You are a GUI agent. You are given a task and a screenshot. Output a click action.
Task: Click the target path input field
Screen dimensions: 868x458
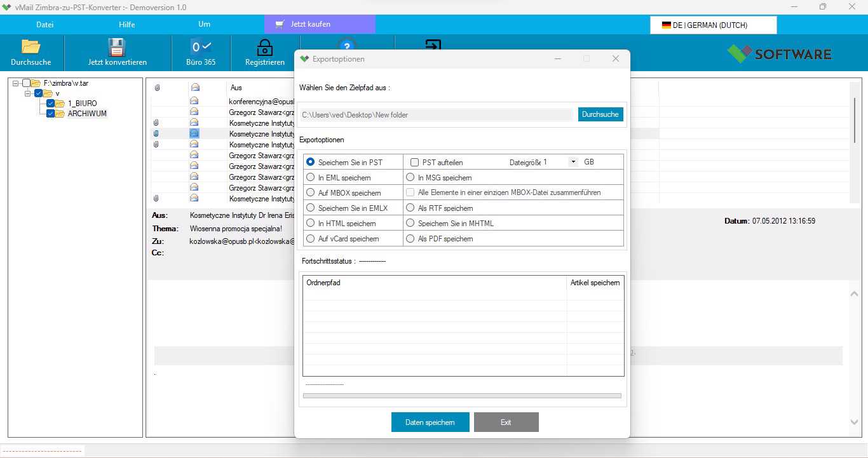pos(437,115)
